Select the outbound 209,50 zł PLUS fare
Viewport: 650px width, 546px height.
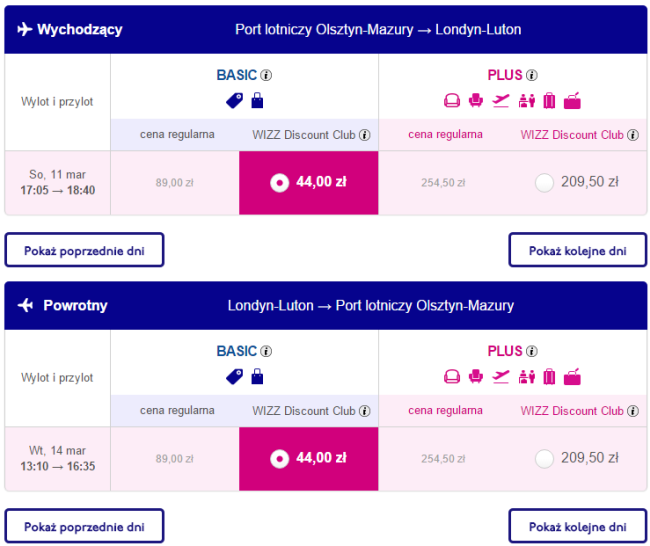click(x=544, y=183)
